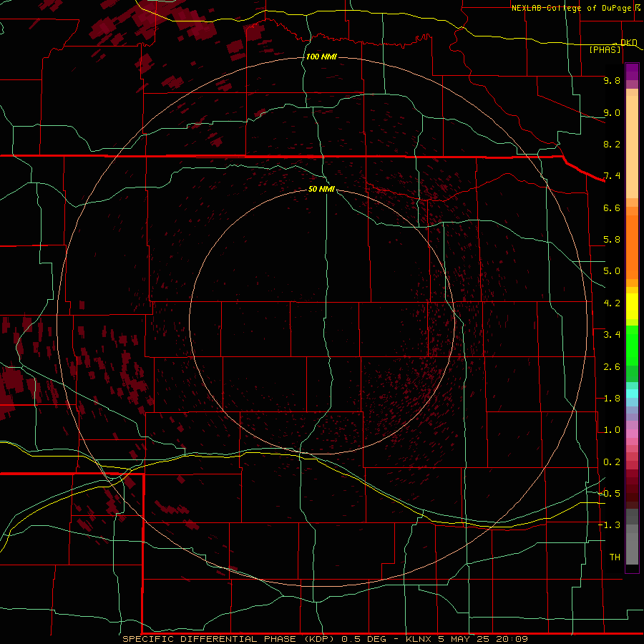Click the 4.2 value on the color scale
The width and height of the screenshot is (644, 644).
click(x=612, y=303)
